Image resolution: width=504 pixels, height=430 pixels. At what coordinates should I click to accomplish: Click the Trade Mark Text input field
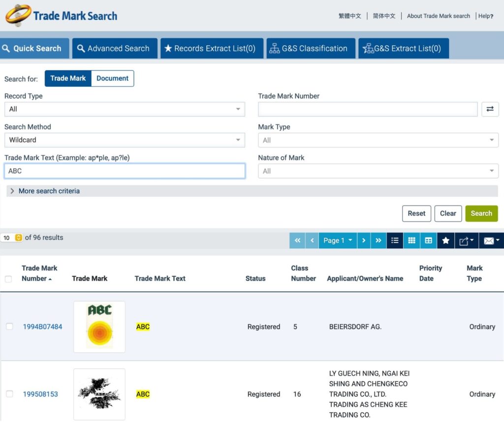[125, 170]
